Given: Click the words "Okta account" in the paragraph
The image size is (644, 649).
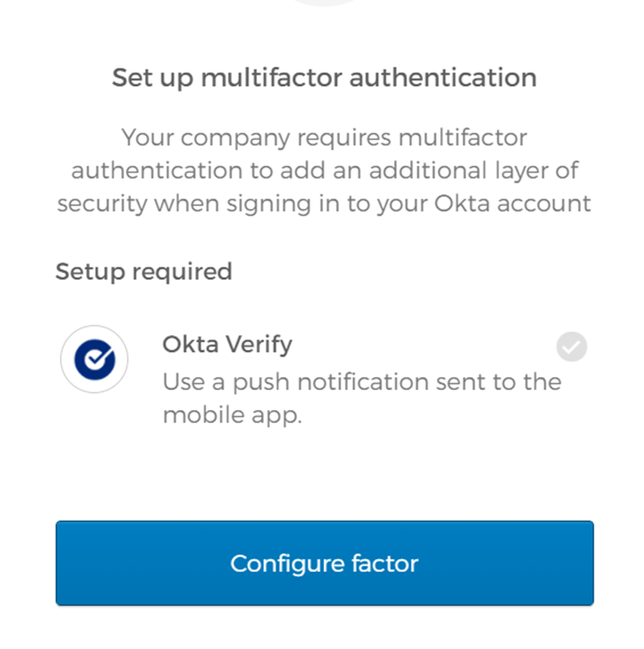Looking at the screenshot, I should coord(512,203).
